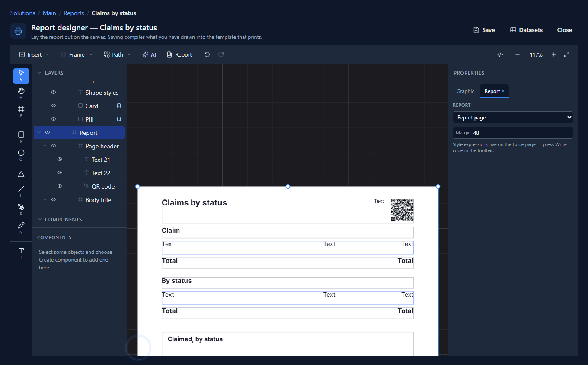Screen dimensions: 588x365
Task: Select the Line tool
Action: coord(21,191)
